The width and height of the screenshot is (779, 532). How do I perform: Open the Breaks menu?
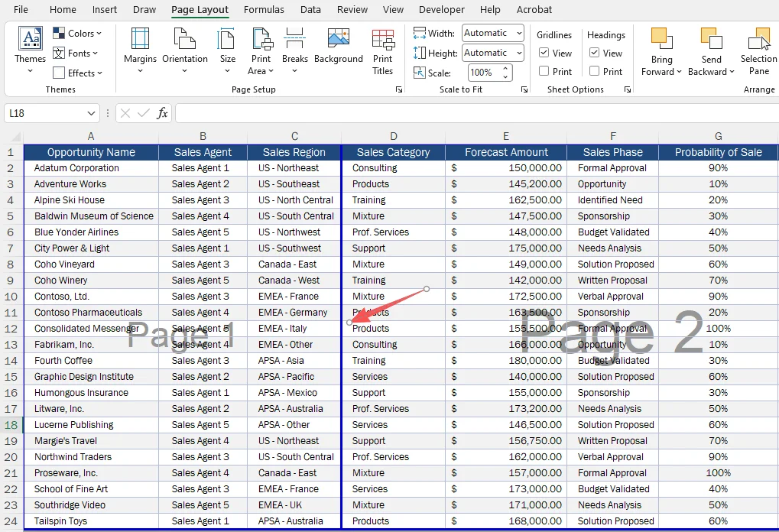tap(294, 50)
